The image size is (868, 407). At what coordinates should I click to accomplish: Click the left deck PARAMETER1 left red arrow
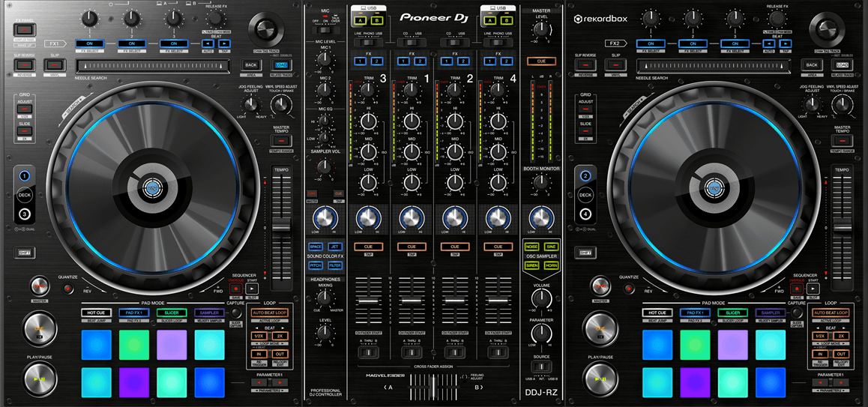click(259, 382)
